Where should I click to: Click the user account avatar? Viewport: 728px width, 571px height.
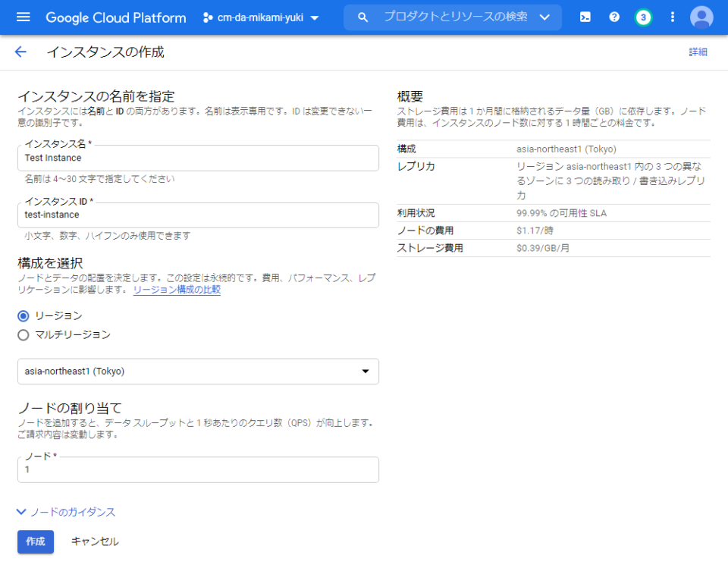[701, 17]
